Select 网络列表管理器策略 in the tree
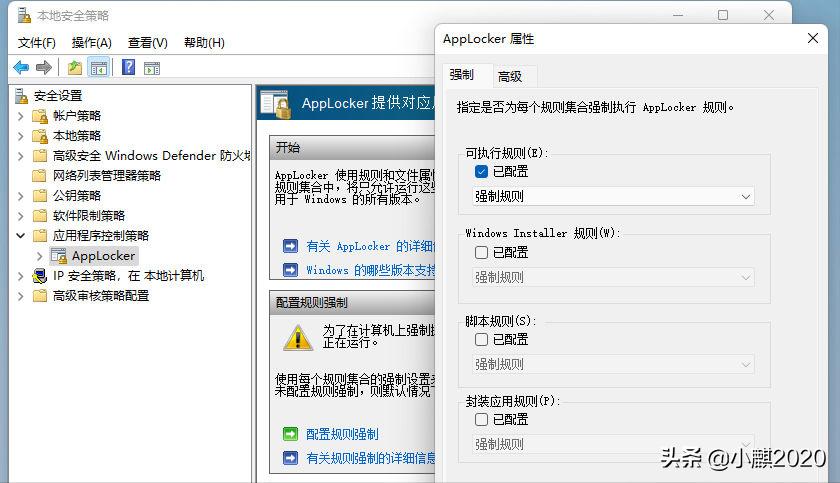The width and height of the screenshot is (840, 483). [107, 176]
